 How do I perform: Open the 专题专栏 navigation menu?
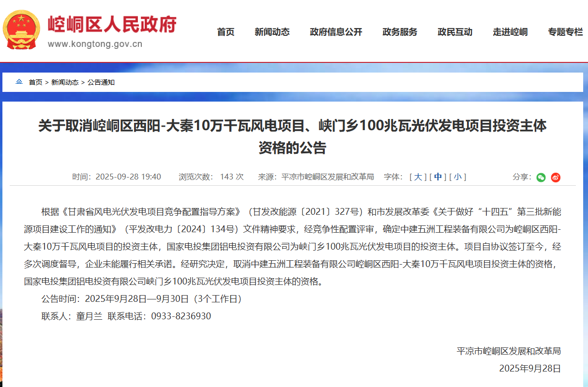click(x=565, y=32)
